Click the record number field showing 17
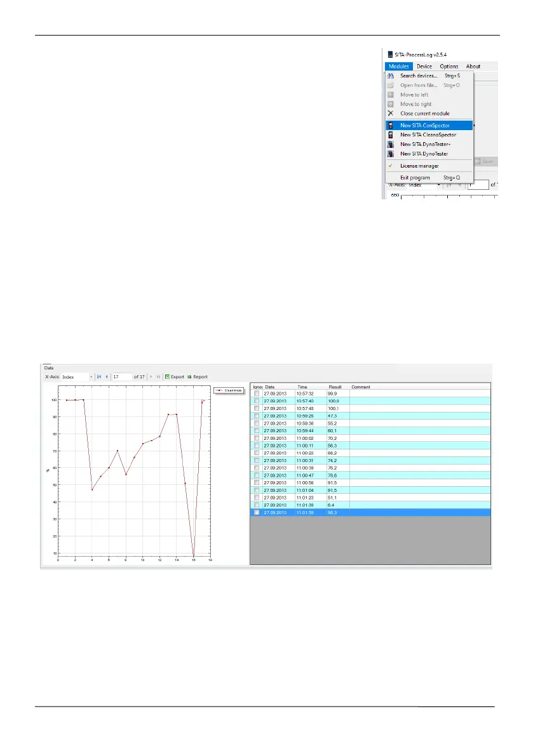 click(x=121, y=377)
